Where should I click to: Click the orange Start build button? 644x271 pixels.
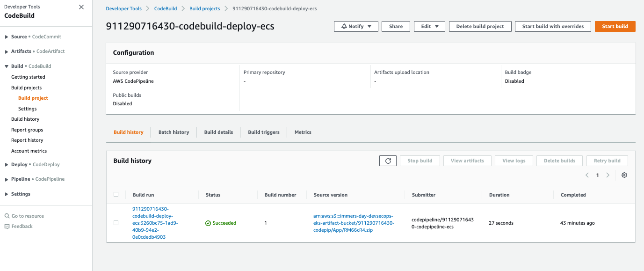pos(615,26)
